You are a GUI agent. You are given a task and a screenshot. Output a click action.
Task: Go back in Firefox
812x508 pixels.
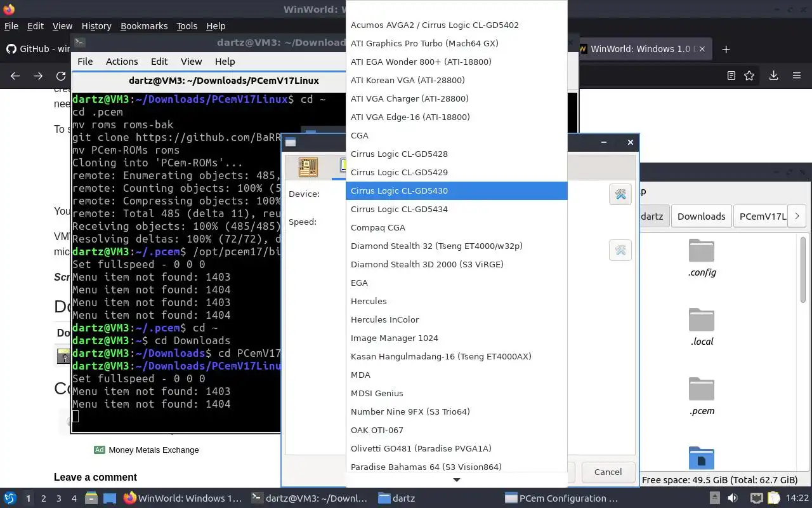tap(15, 76)
